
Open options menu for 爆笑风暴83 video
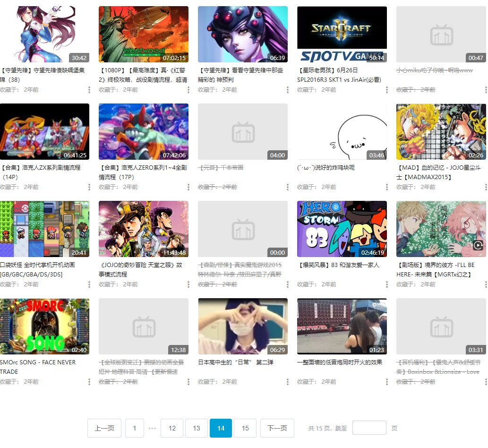point(387,284)
